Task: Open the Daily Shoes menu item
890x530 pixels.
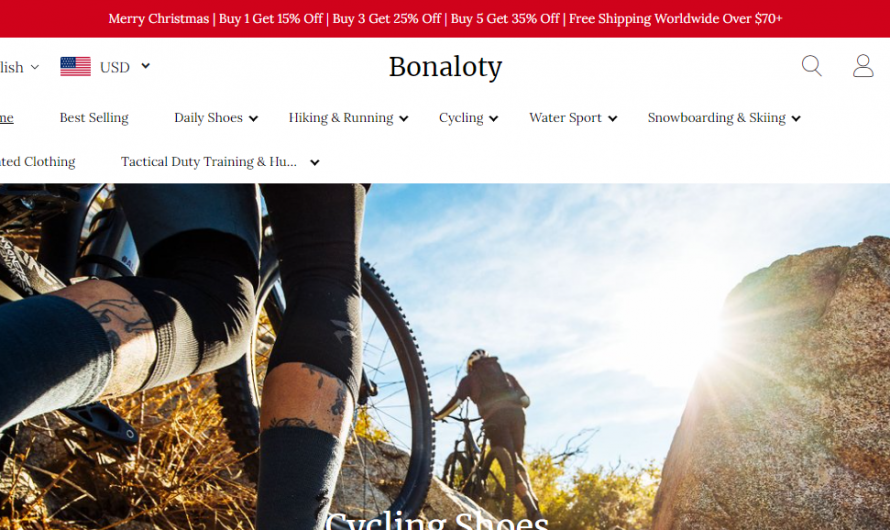Action: pyautogui.click(x=208, y=117)
